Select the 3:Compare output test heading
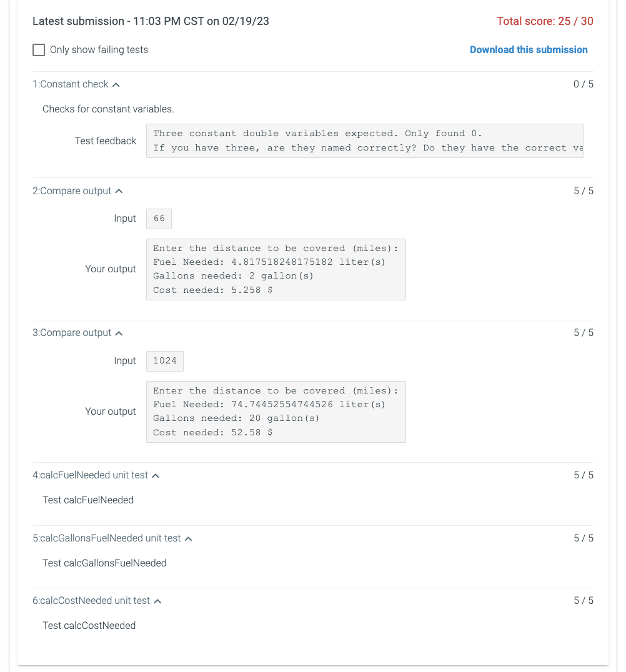 [72, 333]
